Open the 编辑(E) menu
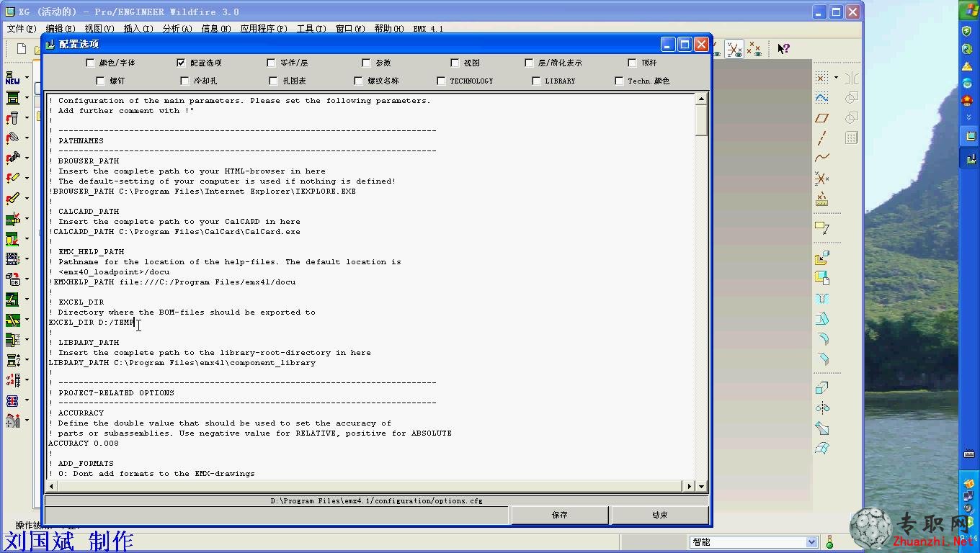 tap(61, 29)
